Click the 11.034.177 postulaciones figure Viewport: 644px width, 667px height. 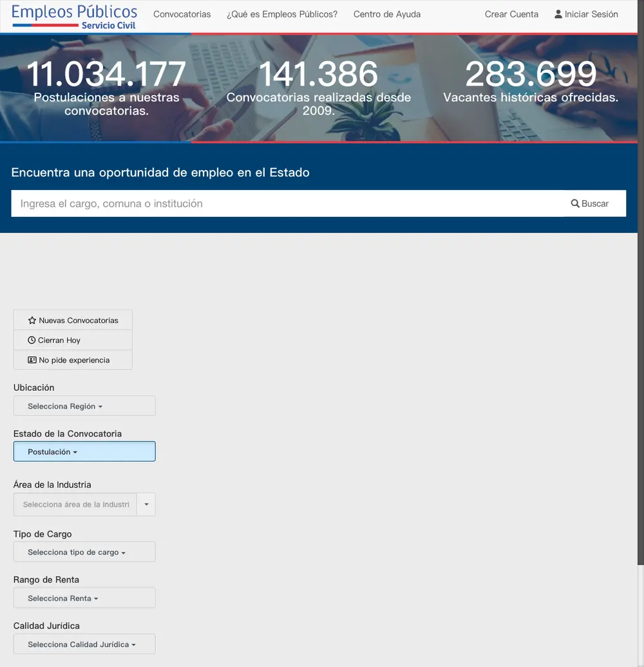click(106, 74)
